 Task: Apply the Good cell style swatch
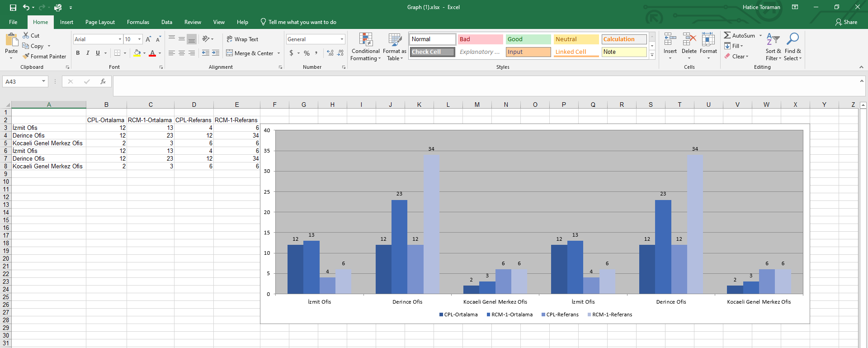pyautogui.click(x=528, y=39)
